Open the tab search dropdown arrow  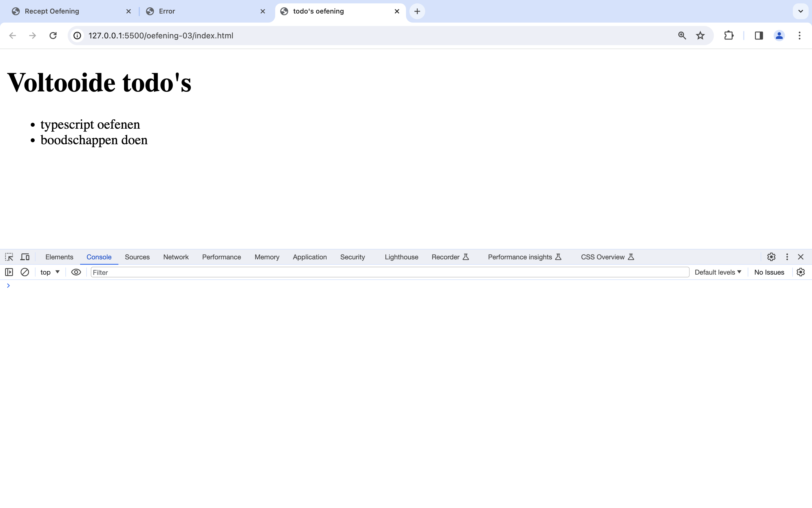coord(801,11)
